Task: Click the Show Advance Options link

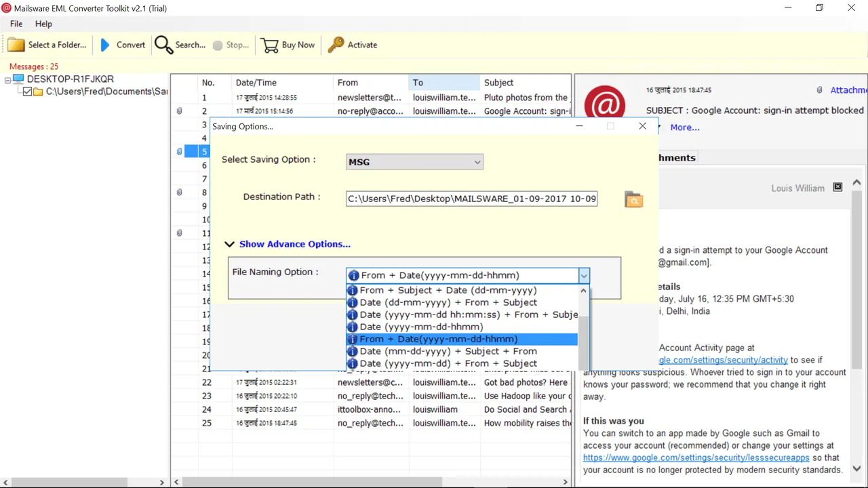Action: click(294, 244)
